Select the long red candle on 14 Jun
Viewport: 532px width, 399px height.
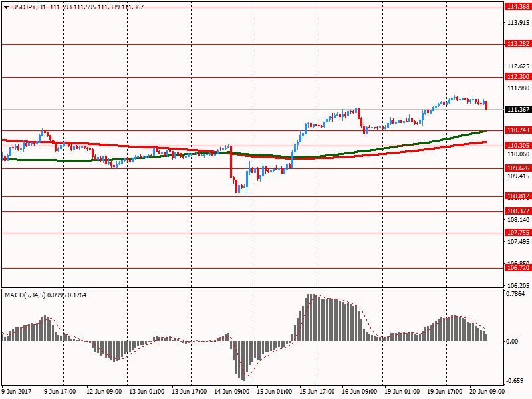231,162
